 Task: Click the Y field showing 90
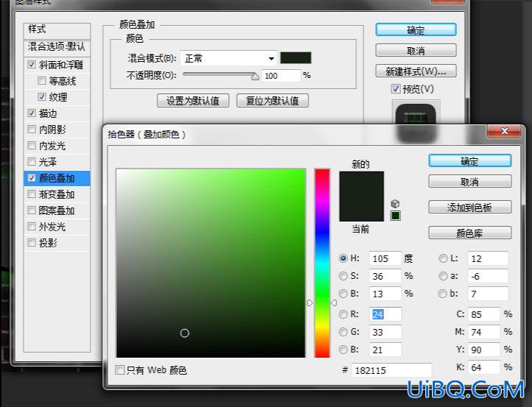click(x=484, y=350)
